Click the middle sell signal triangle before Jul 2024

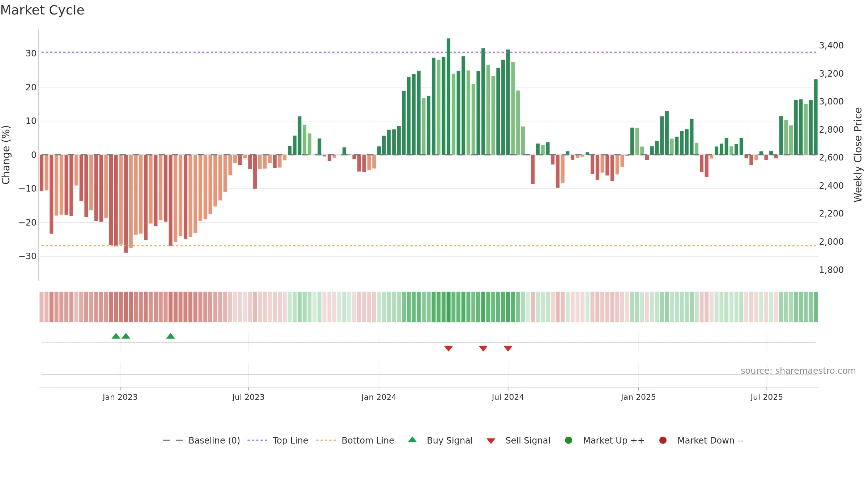coord(483,348)
